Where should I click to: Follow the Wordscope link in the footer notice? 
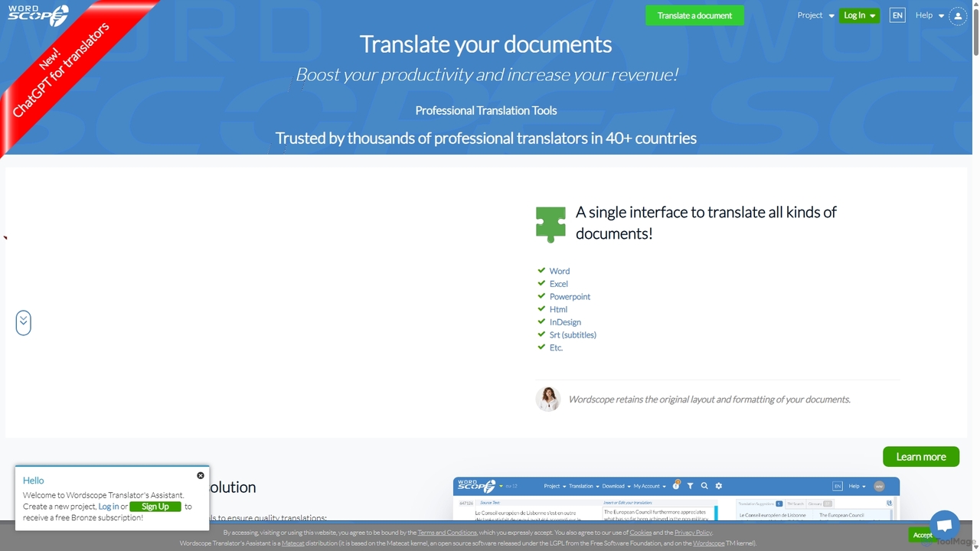click(x=708, y=543)
